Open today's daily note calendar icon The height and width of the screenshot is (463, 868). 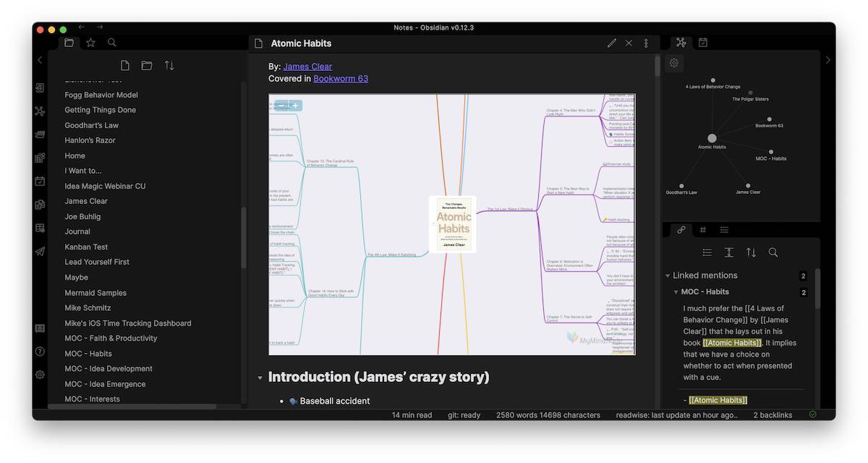pos(40,181)
